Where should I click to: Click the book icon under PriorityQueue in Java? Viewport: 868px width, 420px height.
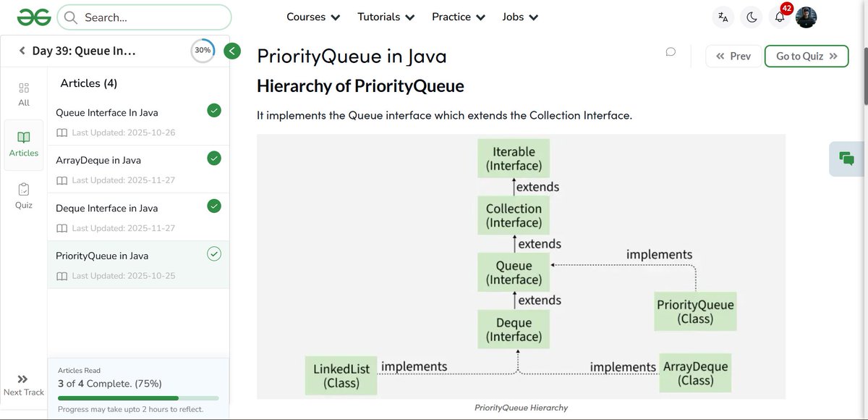[62, 276]
